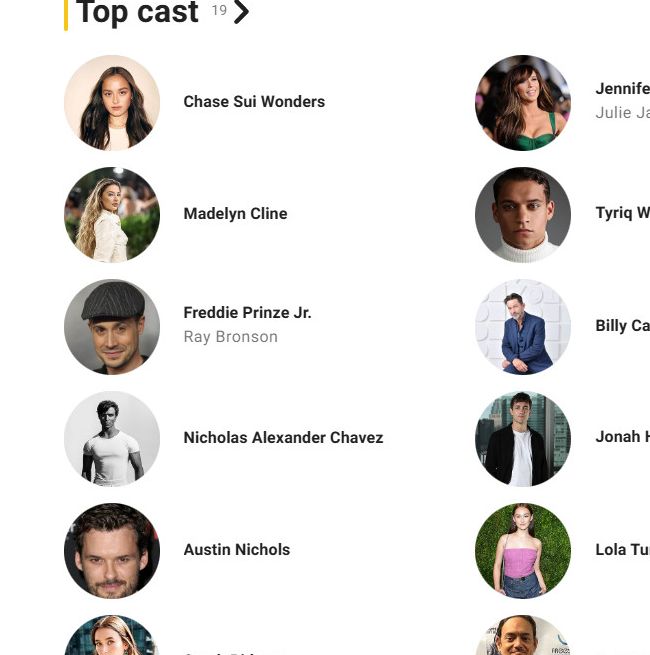The width and height of the screenshot is (650, 655).
Task: Open the Top cast chevron arrow
Action: click(241, 12)
